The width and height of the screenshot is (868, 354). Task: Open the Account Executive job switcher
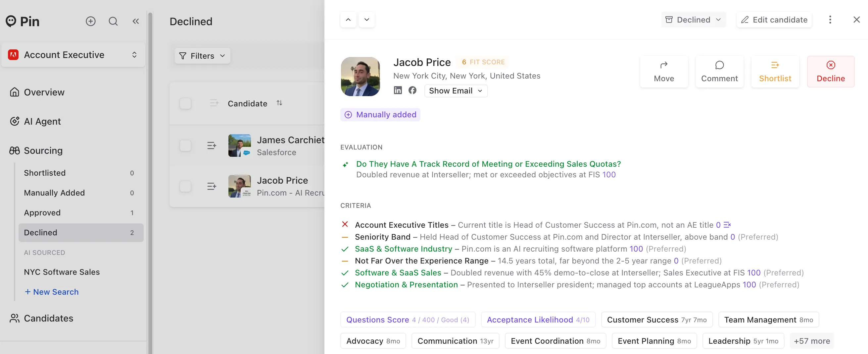tap(73, 55)
